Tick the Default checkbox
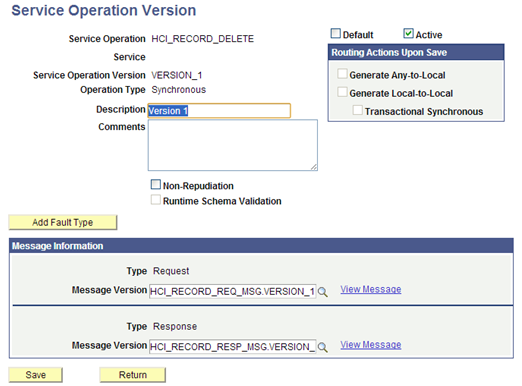 click(335, 33)
